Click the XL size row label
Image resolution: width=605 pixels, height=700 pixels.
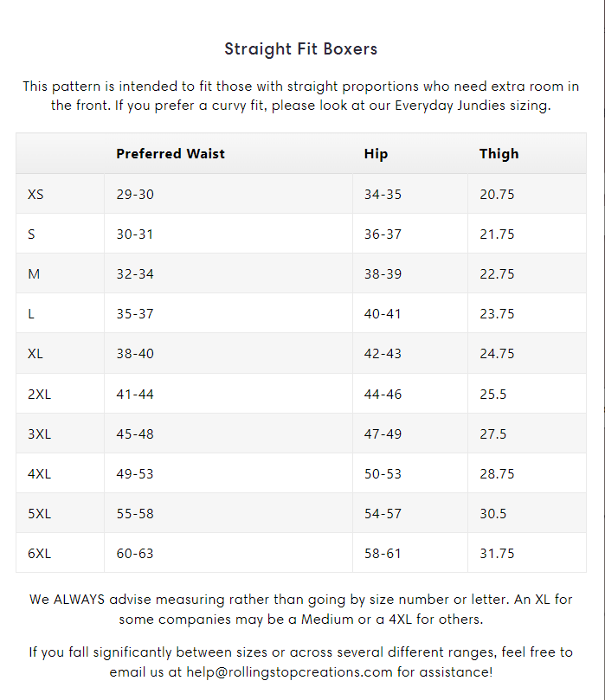tap(35, 354)
